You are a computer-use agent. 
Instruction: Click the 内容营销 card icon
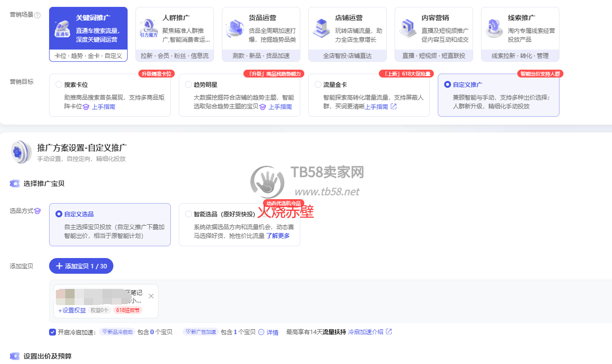click(x=408, y=28)
